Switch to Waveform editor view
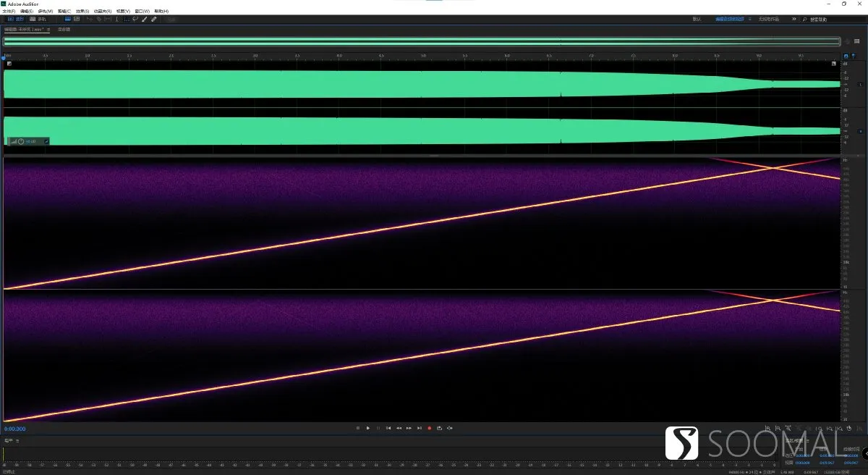The width and height of the screenshot is (868, 475). 15,20
